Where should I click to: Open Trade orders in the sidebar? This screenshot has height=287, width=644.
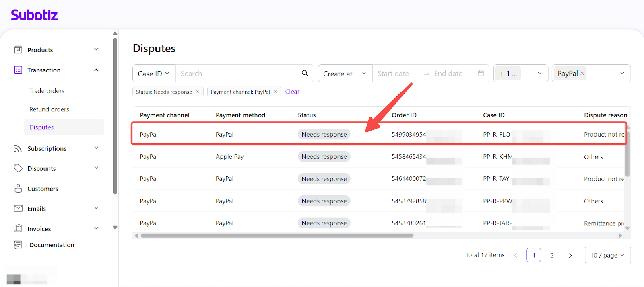coord(47,91)
